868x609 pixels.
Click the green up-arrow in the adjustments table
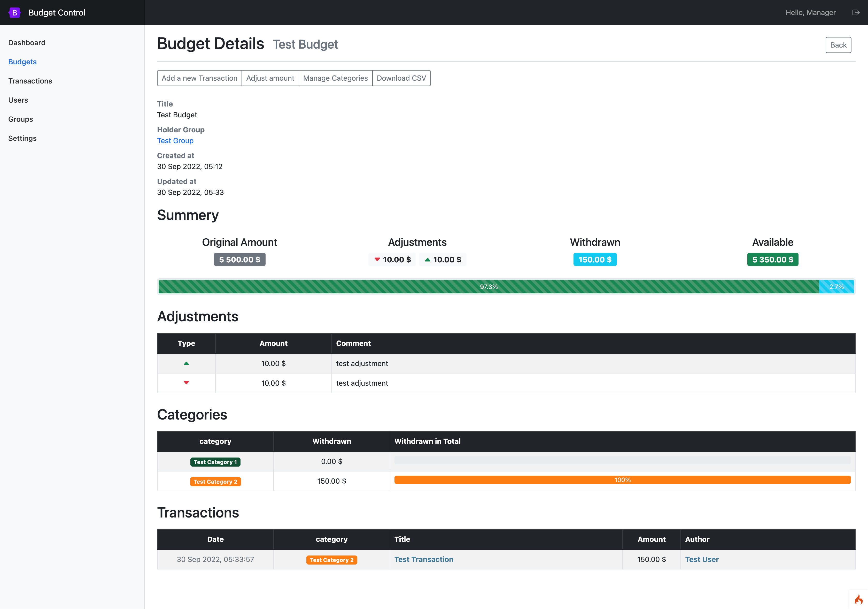point(186,363)
